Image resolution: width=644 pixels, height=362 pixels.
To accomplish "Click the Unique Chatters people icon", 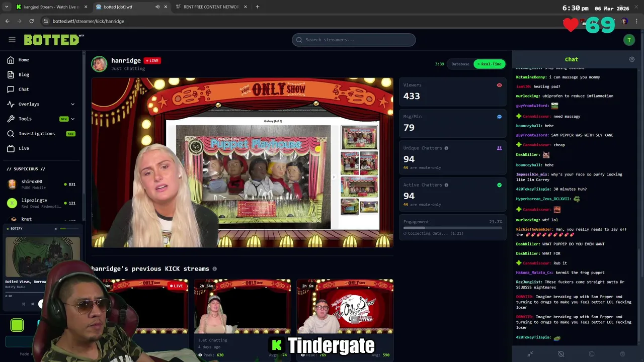I will [x=499, y=148].
